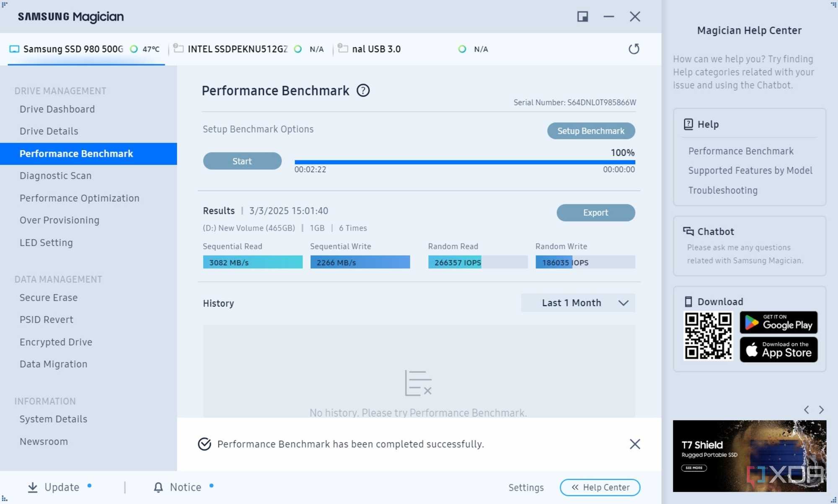Open Performance Optimization page

coord(79,198)
